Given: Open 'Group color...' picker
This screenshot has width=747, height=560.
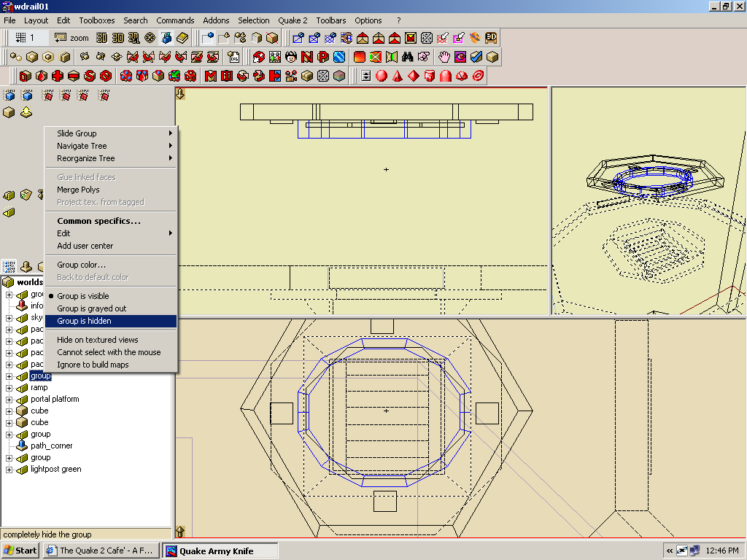Looking at the screenshot, I should click(x=81, y=265).
